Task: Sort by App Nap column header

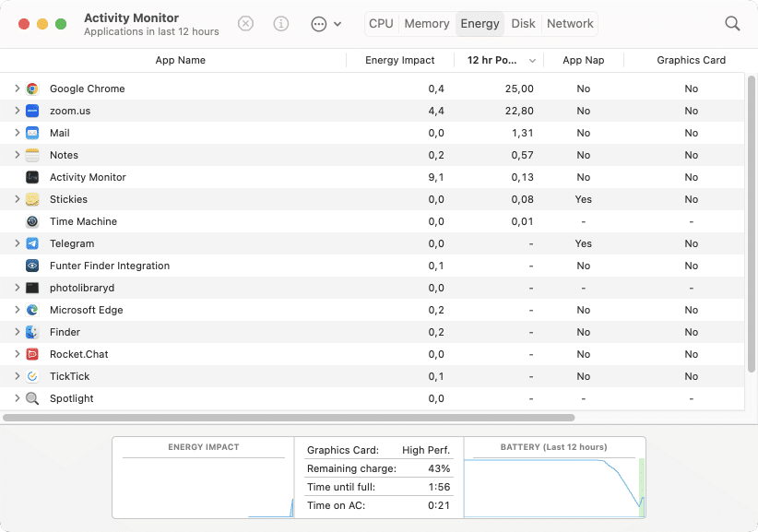Action: point(584,61)
